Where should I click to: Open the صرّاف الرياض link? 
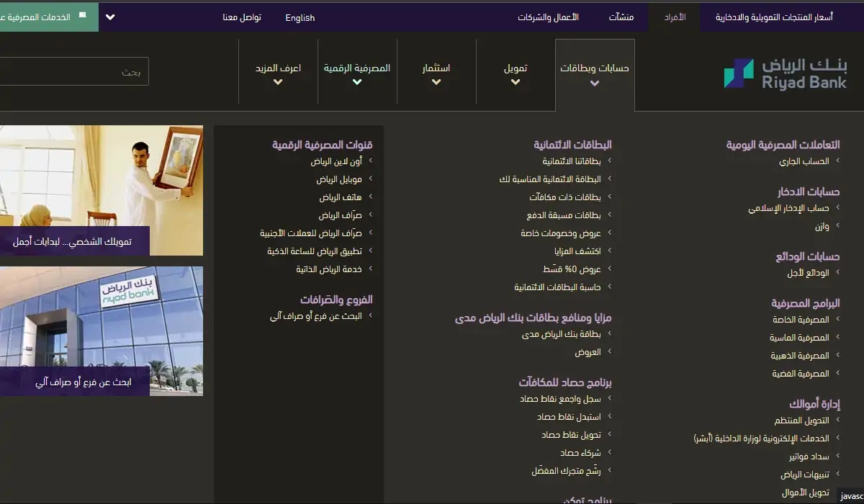coord(341,215)
